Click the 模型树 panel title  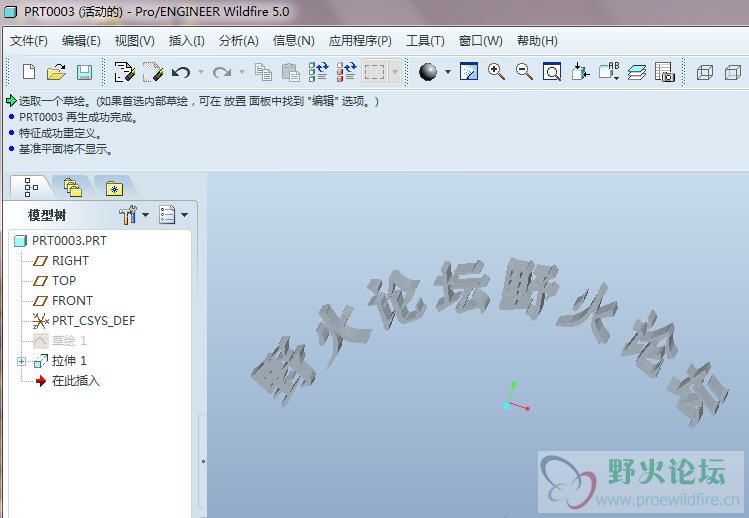coord(47,216)
